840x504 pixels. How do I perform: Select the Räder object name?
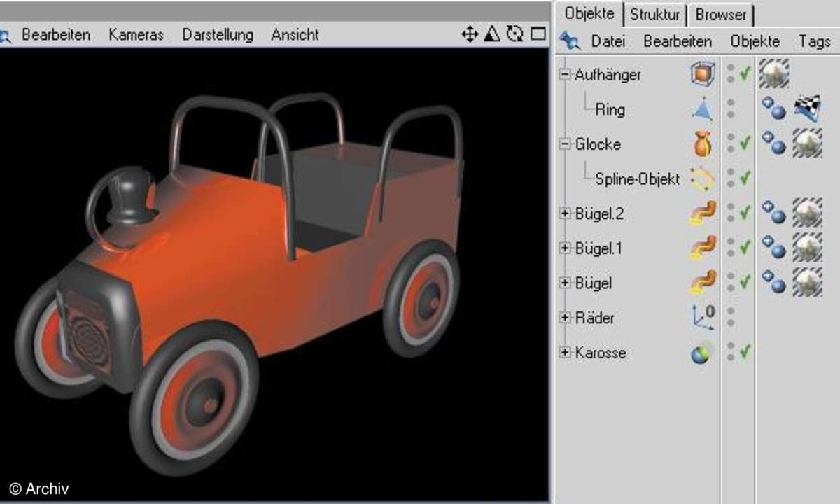coord(594,318)
